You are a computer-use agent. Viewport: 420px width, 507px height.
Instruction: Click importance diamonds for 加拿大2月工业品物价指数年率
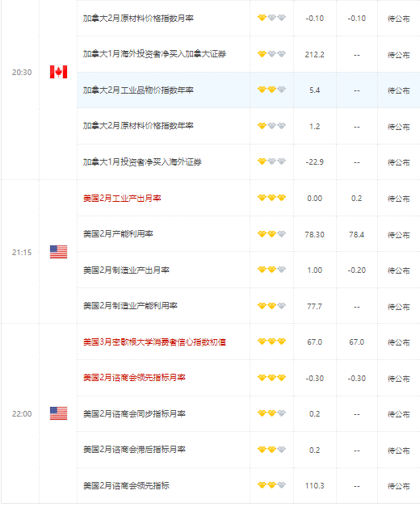272,90
